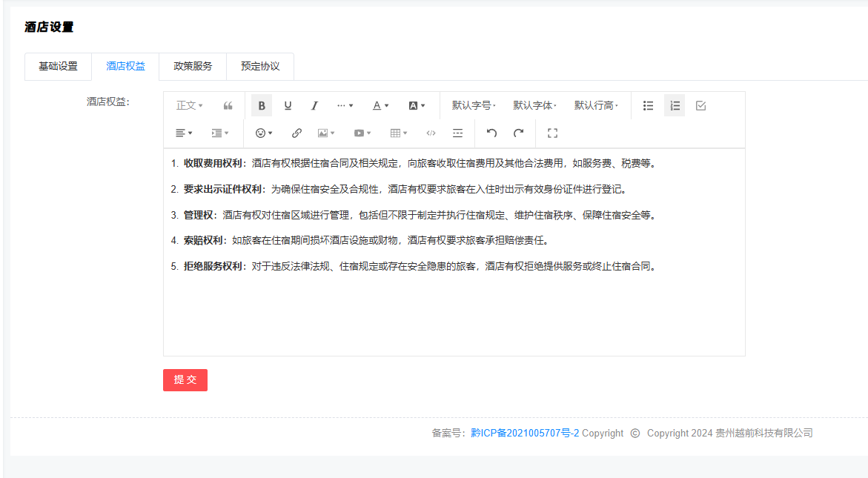Insert a todo checklist item

[701, 106]
